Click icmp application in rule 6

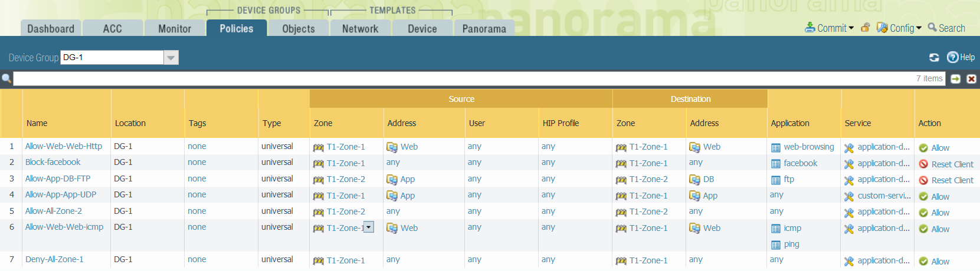coord(792,228)
